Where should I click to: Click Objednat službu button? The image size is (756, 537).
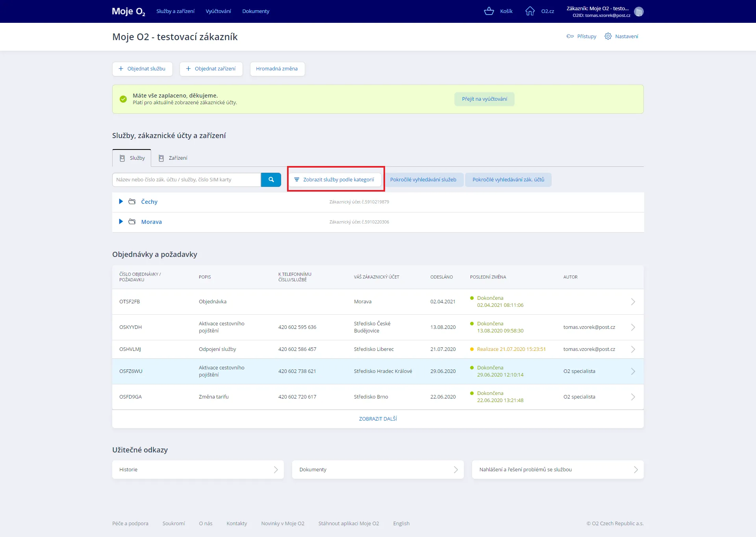142,68
